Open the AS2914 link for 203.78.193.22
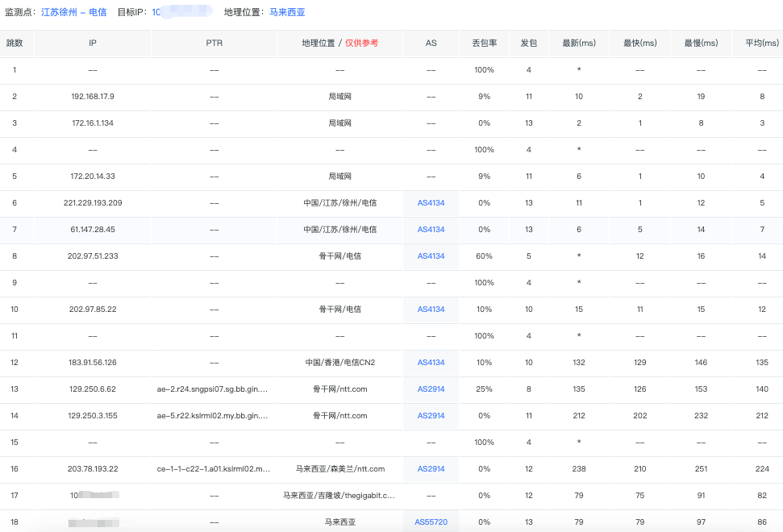The image size is (783, 532). click(431, 469)
